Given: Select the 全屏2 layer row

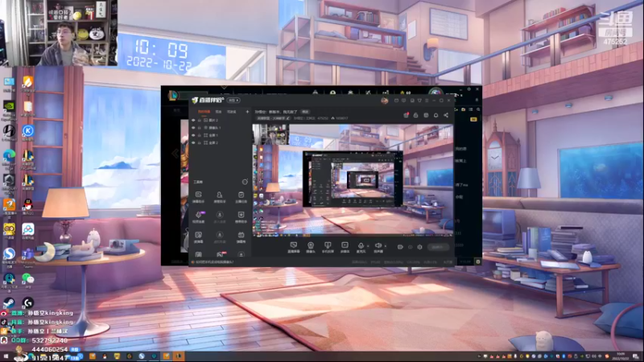Looking at the screenshot, I should point(221,142).
